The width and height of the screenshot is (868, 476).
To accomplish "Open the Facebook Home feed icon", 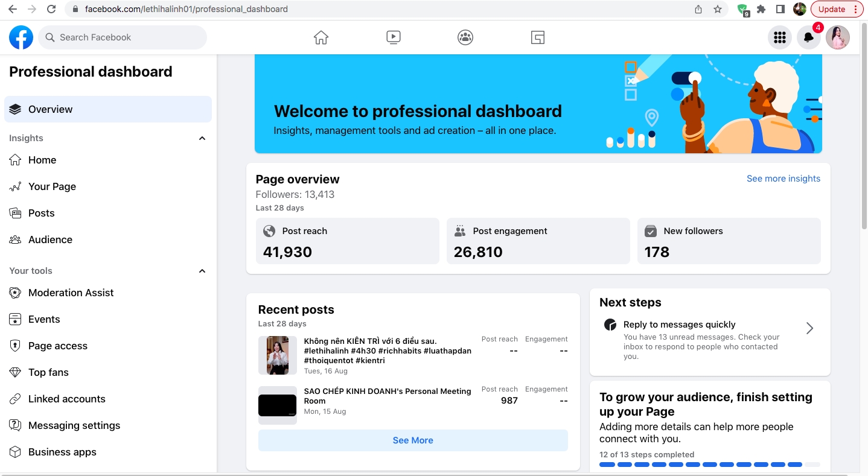I will (x=321, y=37).
